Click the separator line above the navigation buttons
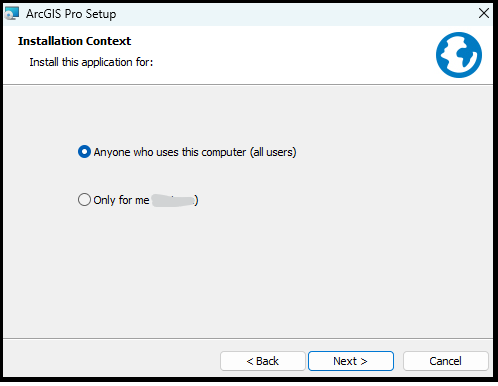498x386 pixels. (248, 339)
